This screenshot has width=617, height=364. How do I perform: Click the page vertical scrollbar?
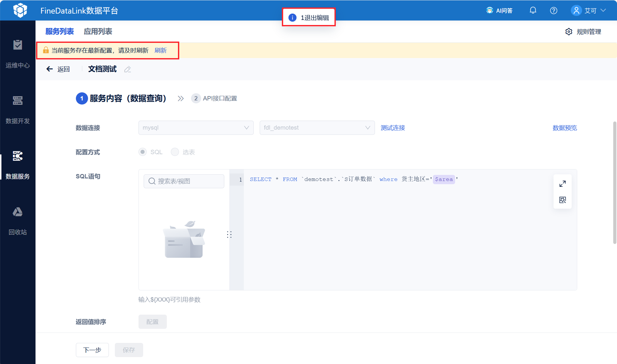coord(614,182)
